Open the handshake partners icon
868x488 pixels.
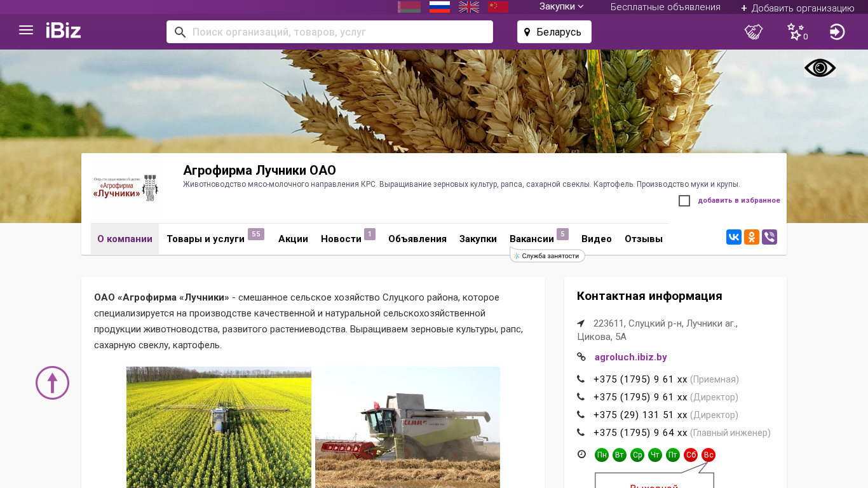tap(754, 32)
